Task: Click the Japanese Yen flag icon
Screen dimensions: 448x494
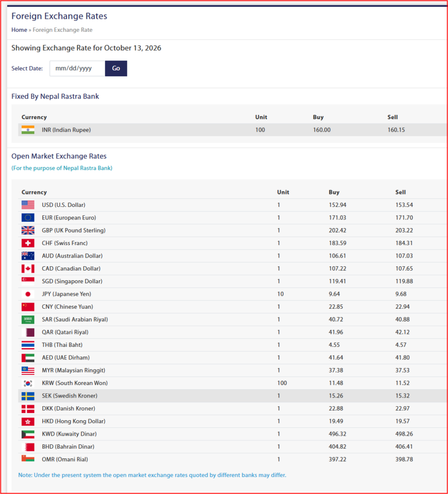Action: (27, 294)
